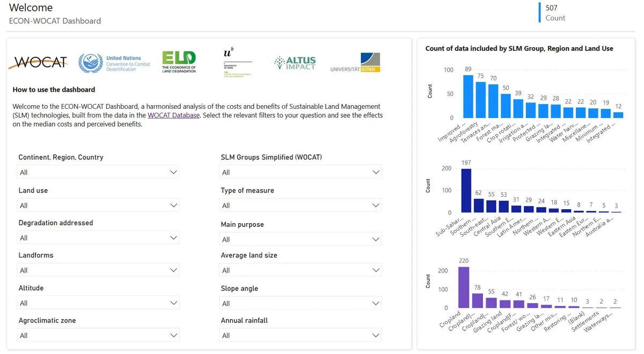Image resolution: width=644 pixels, height=354 pixels.
Task: Click the United Nations Convention to Combat Desertification logo
Action: [x=114, y=63]
